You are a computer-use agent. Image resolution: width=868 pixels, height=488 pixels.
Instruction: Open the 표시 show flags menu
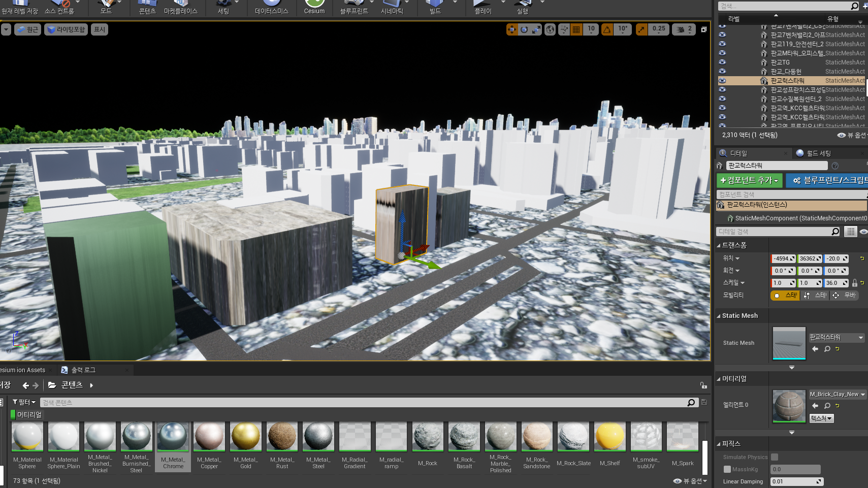(100, 29)
